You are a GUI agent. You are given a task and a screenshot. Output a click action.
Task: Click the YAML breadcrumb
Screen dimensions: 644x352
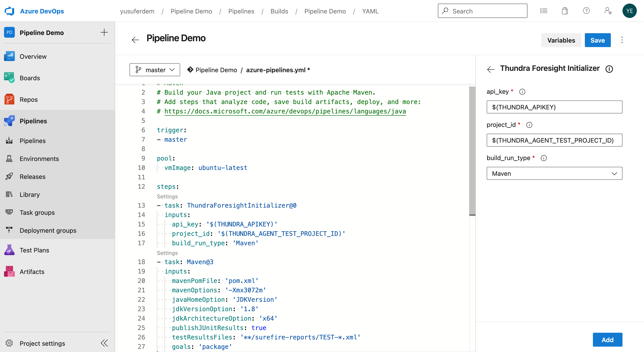pos(370,11)
